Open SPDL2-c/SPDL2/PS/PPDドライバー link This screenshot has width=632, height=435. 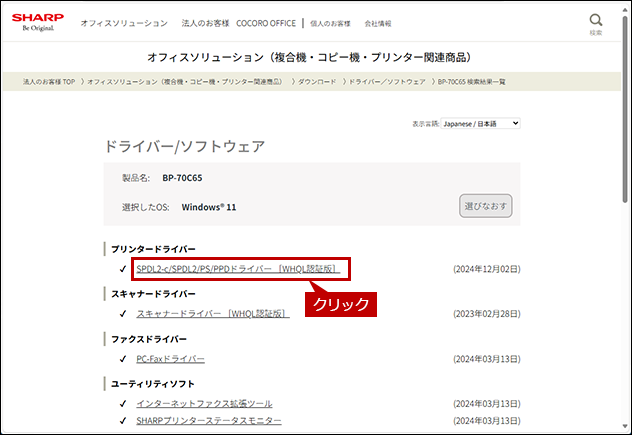coord(238,269)
